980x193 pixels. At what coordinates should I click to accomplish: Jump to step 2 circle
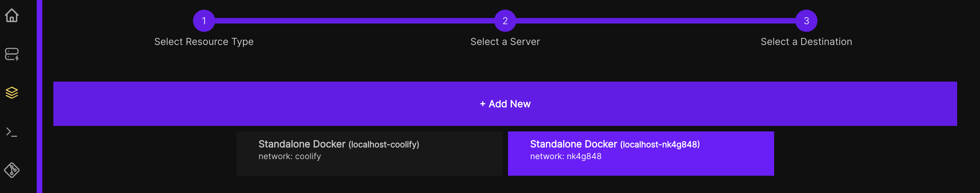pos(505,21)
